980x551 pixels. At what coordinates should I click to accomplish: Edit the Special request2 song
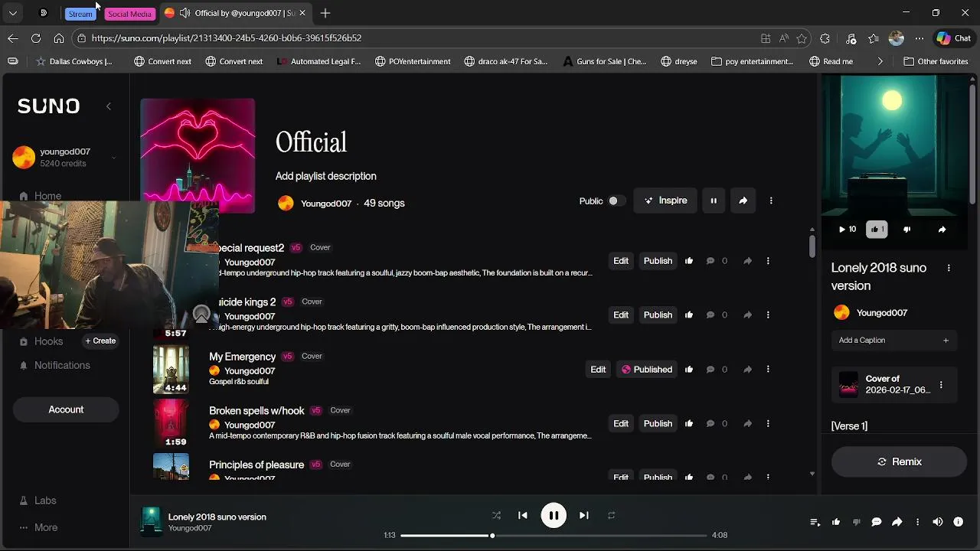click(621, 261)
